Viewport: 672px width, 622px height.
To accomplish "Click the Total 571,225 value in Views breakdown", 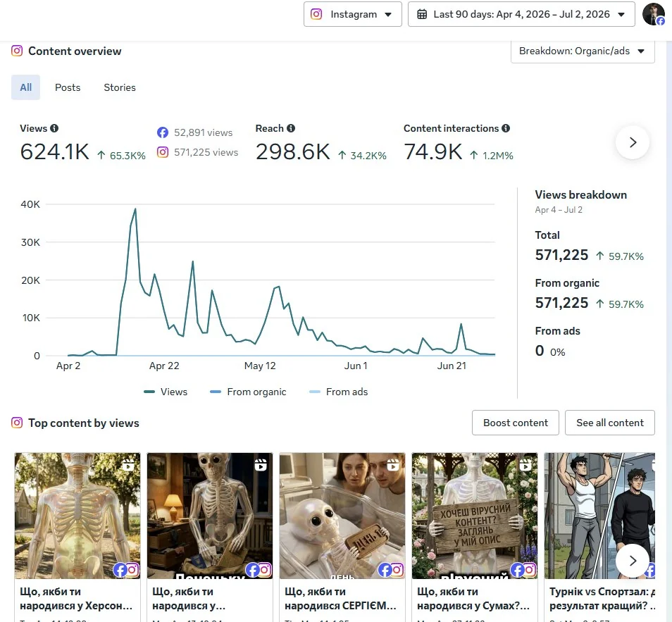I will point(561,255).
